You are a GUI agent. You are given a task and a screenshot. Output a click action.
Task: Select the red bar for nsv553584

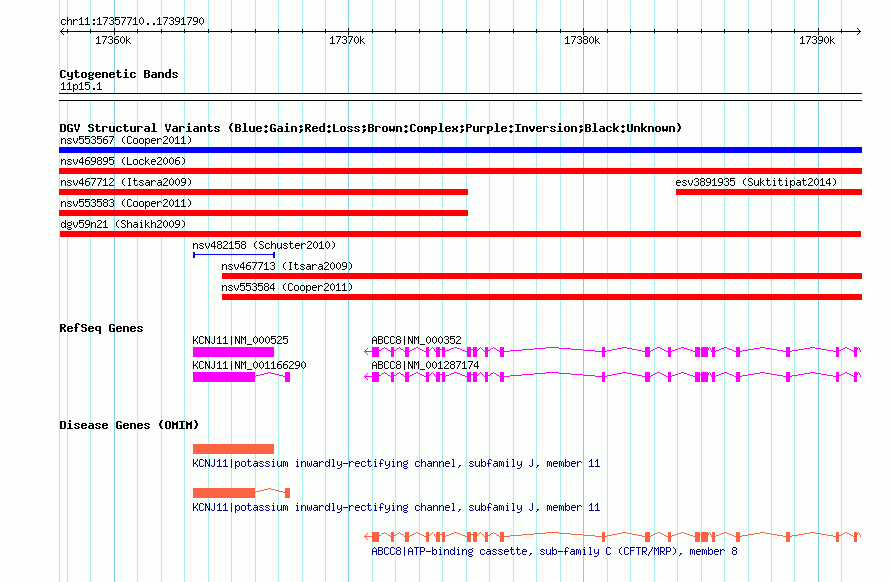(x=542, y=297)
